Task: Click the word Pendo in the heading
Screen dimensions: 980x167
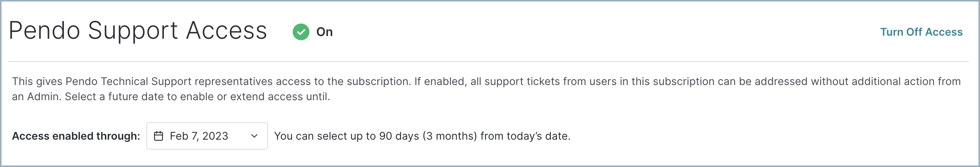Action: click(x=44, y=30)
